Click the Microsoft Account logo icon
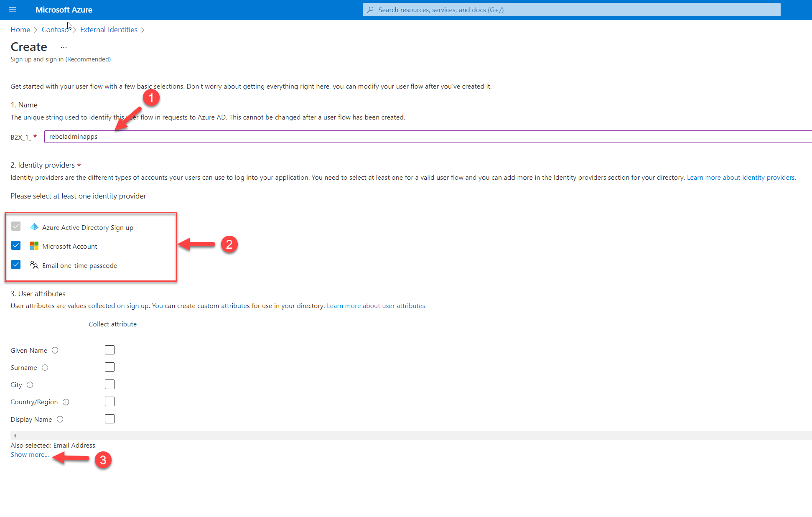The height and width of the screenshot is (517, 812). pos(34,246)
